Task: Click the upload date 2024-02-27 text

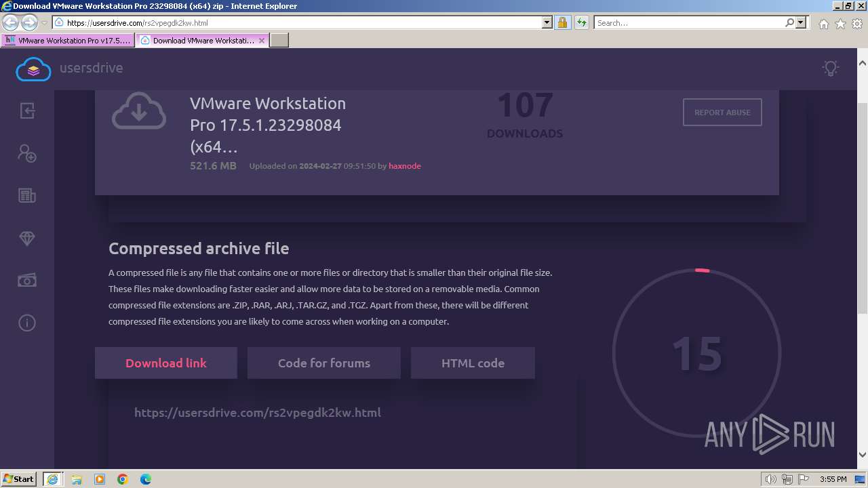Action: point(320,166)
